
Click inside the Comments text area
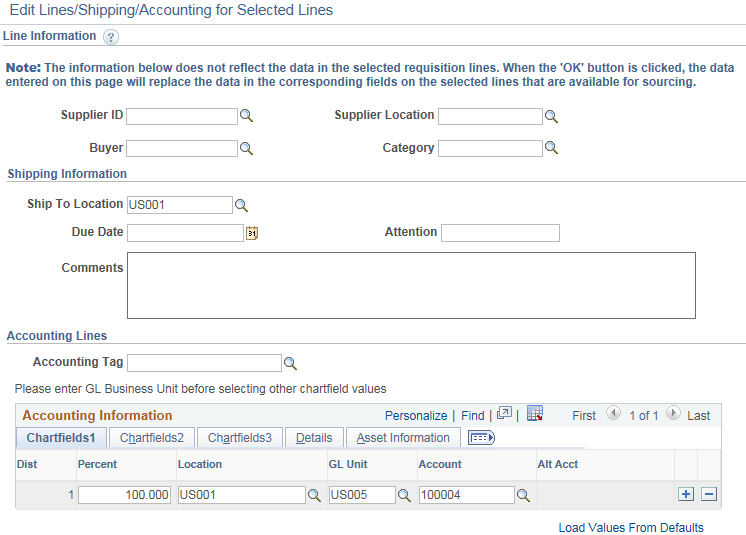click(x=412, y=285)
